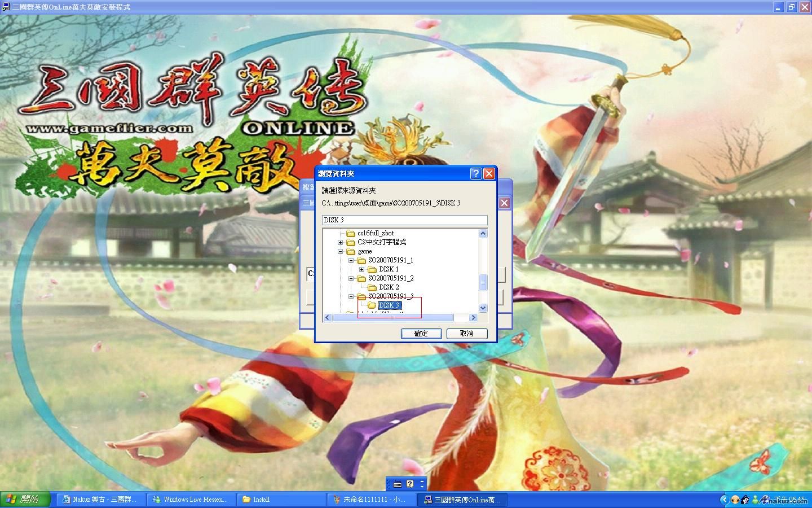Switch to the Install folder taskbar item
812x508 pixels.
(x=281, y=500)
